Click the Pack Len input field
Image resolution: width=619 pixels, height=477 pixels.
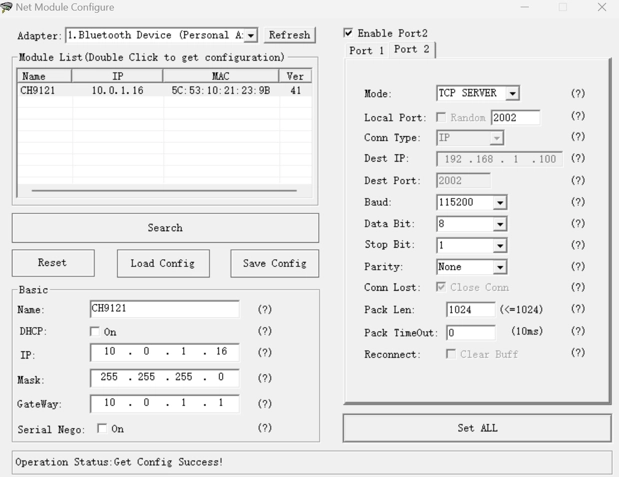[x=471, y=309]
